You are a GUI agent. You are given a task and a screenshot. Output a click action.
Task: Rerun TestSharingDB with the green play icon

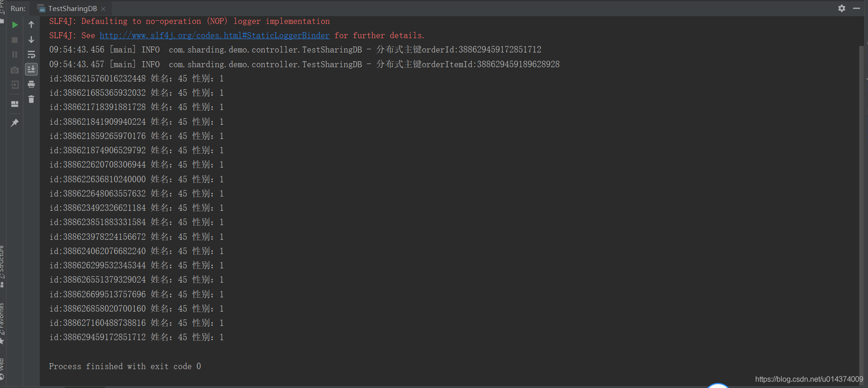15,25
